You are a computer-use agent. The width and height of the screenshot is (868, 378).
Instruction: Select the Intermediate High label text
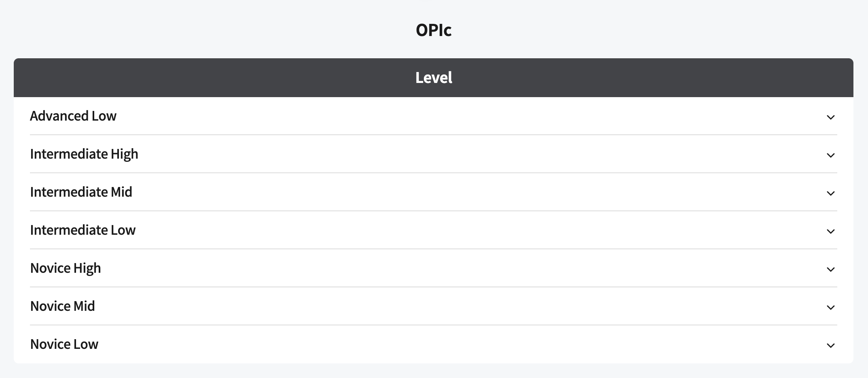coord(84,154)
